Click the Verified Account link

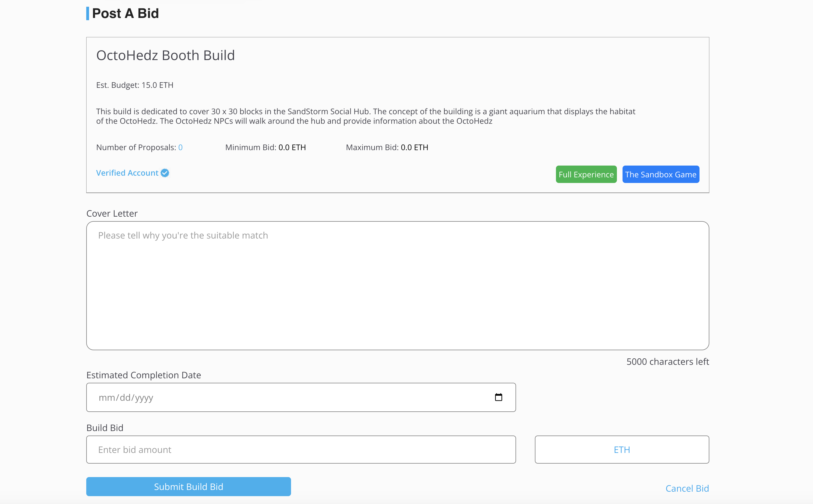click(x=127, y=173)
